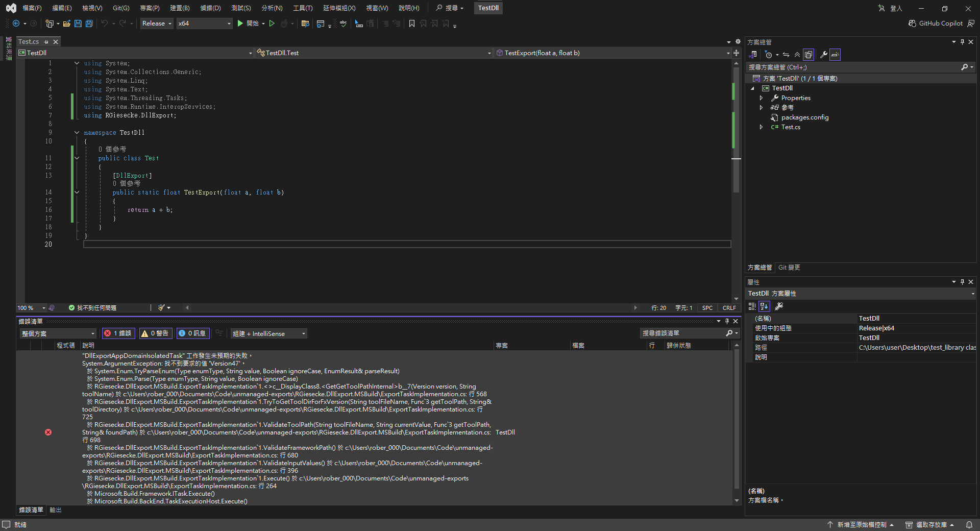Open the 建置(B) Build menu
This screenshot has width=980, height=531.
pos(180,8)
